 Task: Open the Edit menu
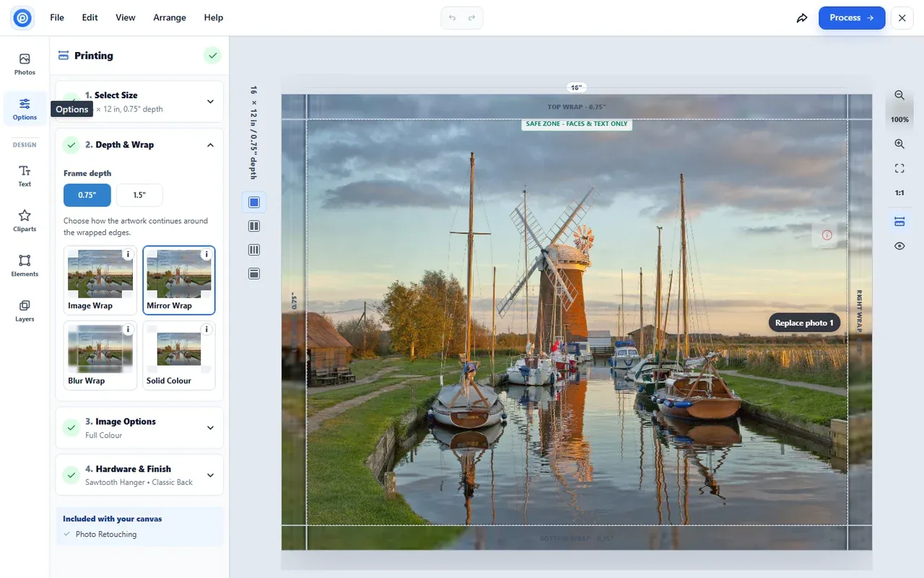point(90,17)
